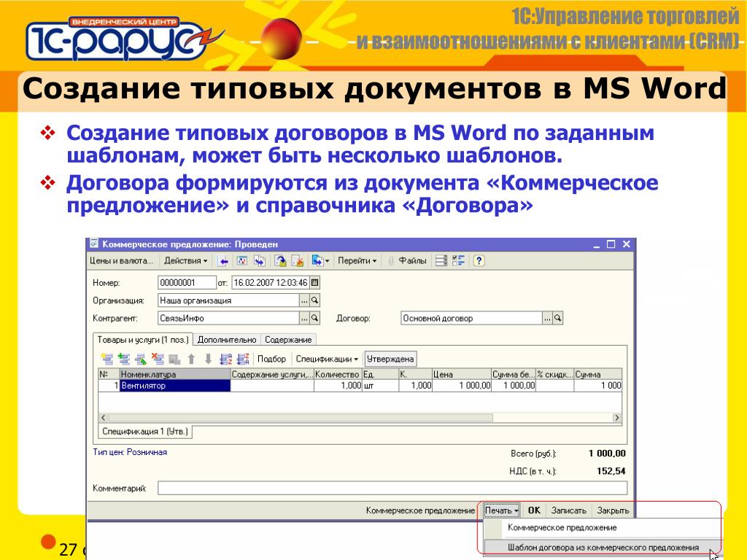Screen dimensions: 747x560
Task: Select the Спецификация 1 (Утв.) bottom tab
Action: (x=145, y=432)
